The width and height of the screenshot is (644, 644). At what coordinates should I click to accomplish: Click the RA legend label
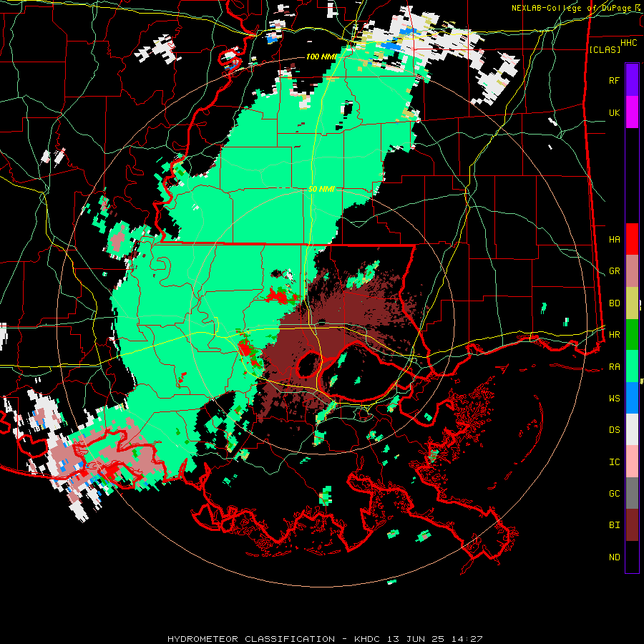[614, 366]
